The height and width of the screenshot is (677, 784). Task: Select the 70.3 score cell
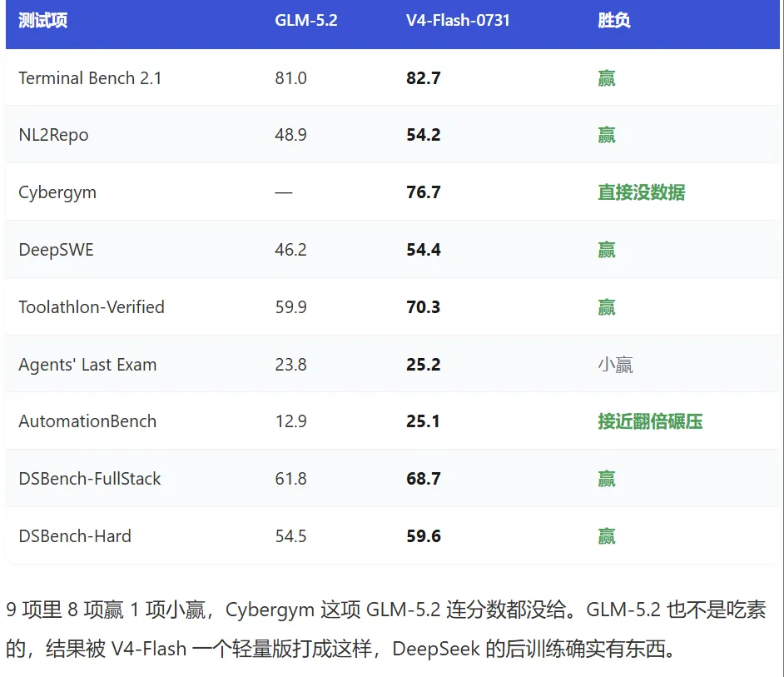[424, 306]
